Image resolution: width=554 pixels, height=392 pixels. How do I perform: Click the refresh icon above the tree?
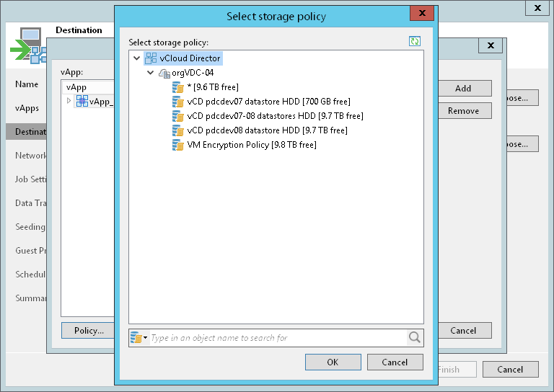(415, 42)
